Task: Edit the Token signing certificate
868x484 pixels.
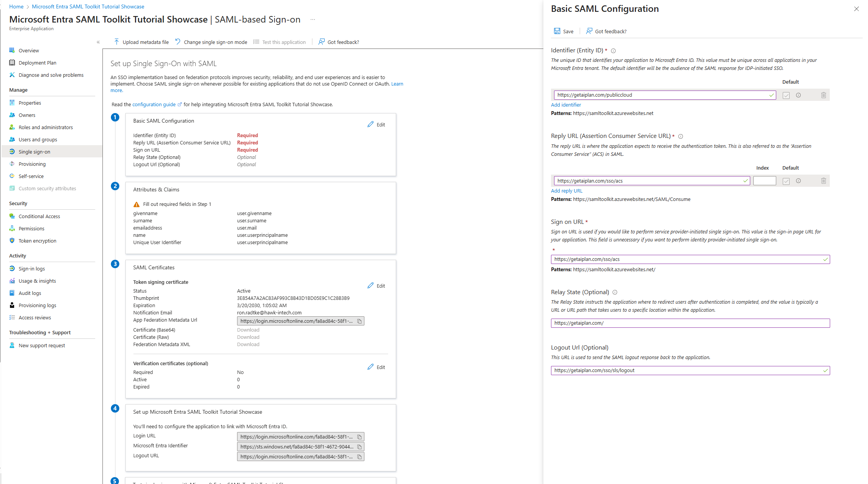Action: tap(376, 286)
